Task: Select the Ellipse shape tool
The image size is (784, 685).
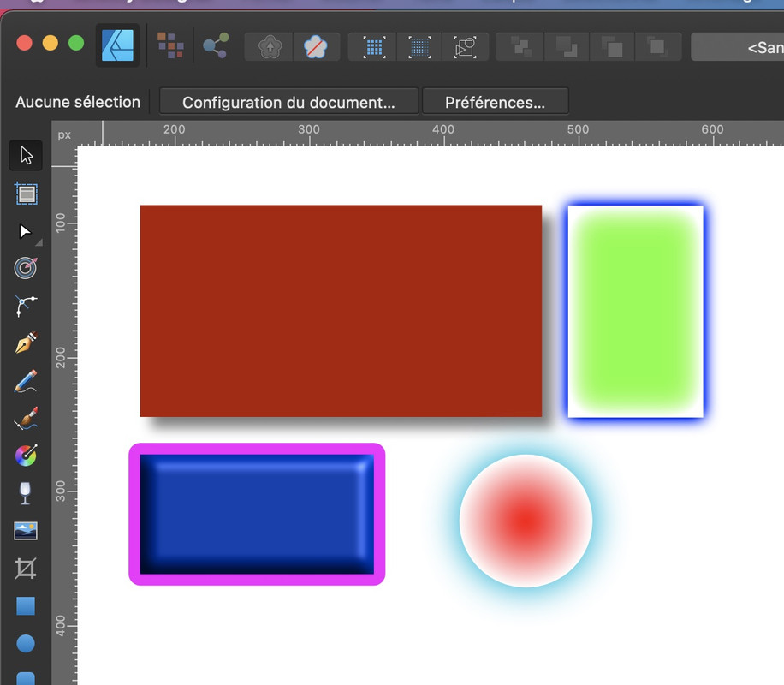Action: click(26, 643)
